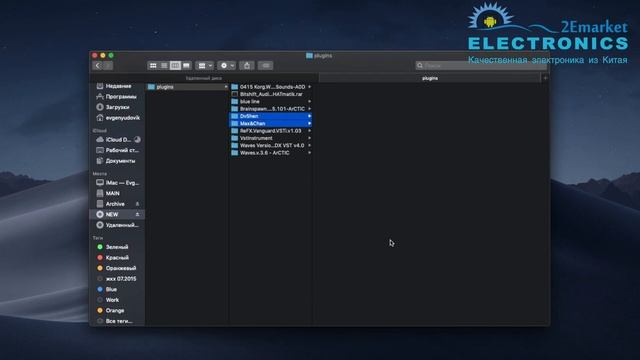Switch Finder to column view
This screenshot has height=360, width=640.
175,66
